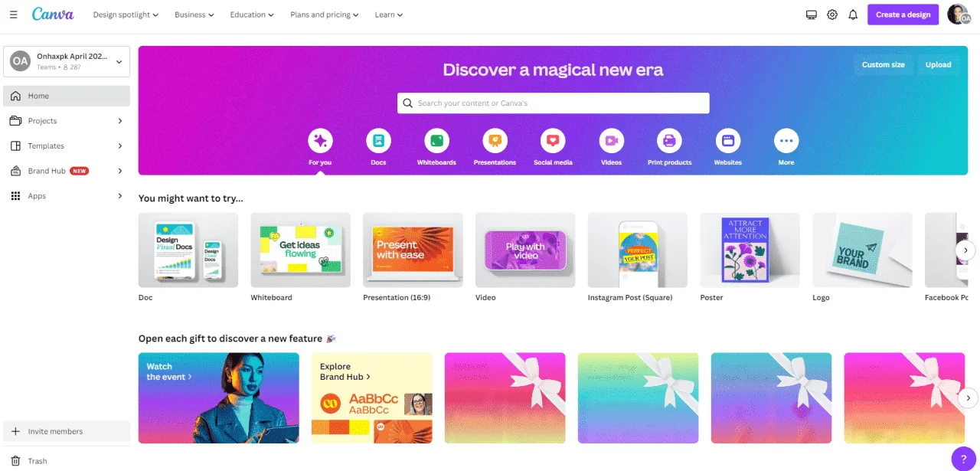Screen dimensions: 980x471
Task: Expand the Plans and pricing dropdown
Action: (325, 15)
